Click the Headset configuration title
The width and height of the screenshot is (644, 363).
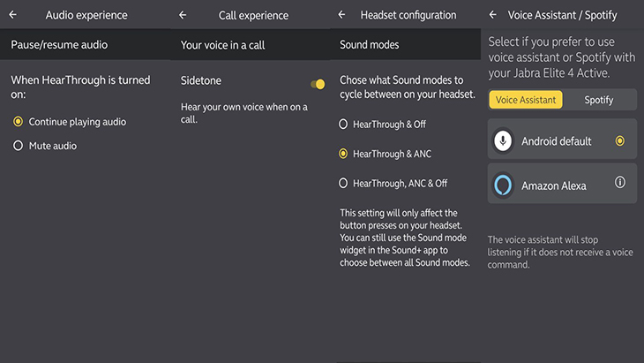click(408, 15)
